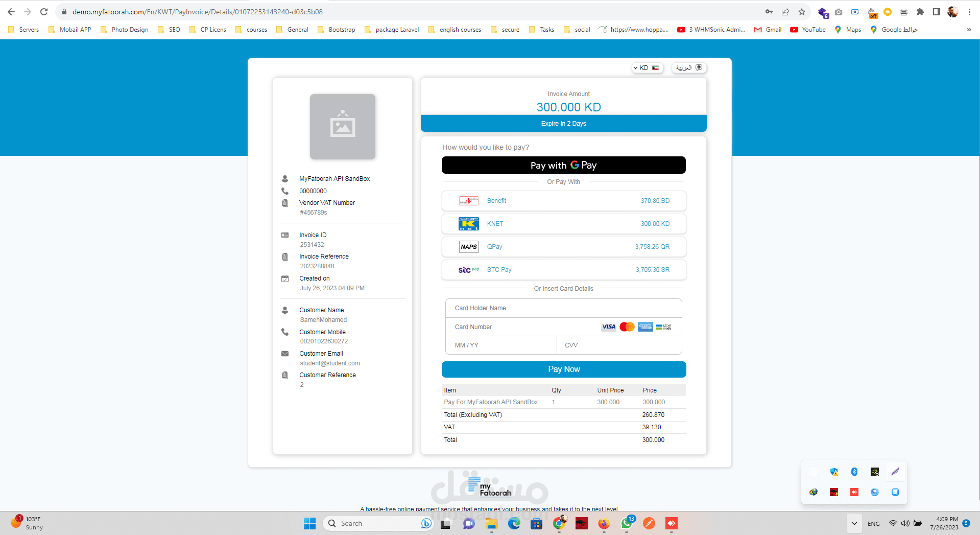Open the weather widget showing 103°F

(x=28, y=523)
